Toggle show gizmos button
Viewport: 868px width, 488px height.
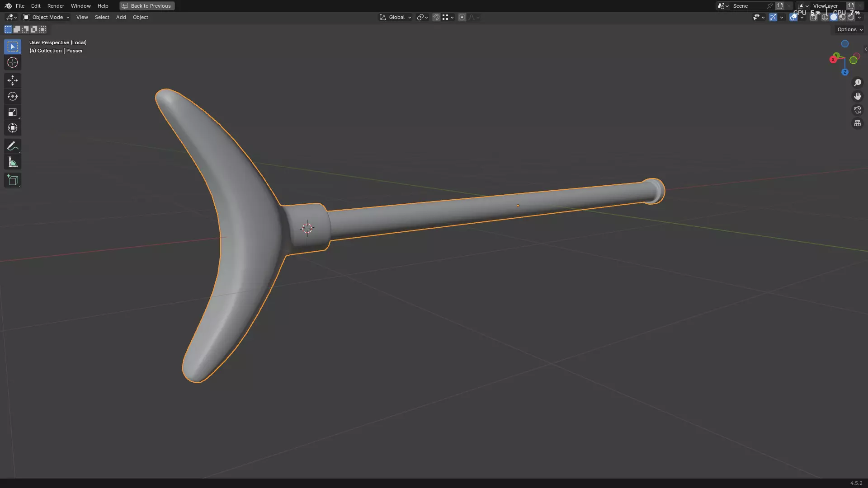(x=773, y=17)
